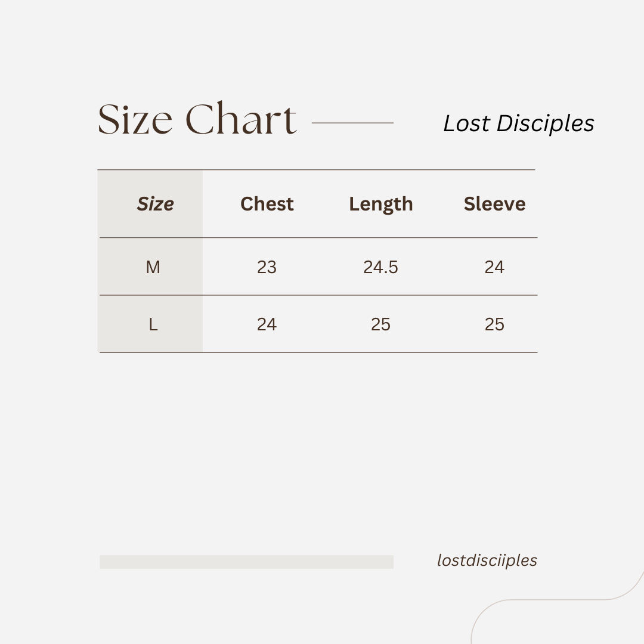The width and height of the screenshot is (644, 644).
Task: Click the Size Chart title
Action: pyautogui.click(x=197, y=118)
